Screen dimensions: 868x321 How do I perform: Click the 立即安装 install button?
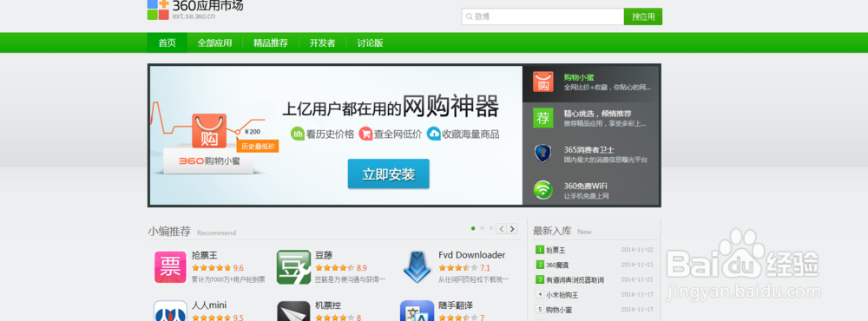[x=389, y=174]
